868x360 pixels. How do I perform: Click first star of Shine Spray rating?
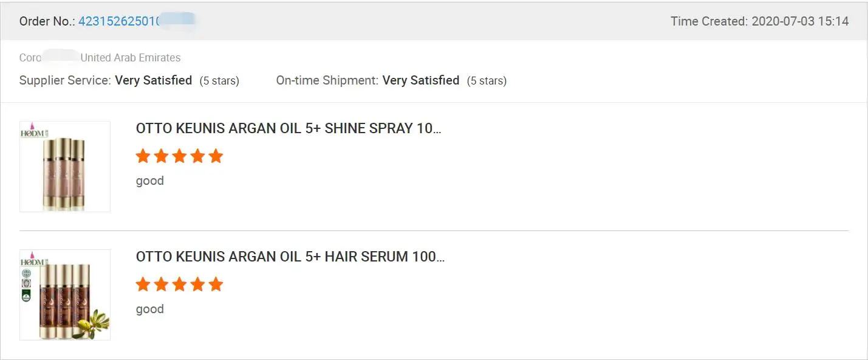[143, 156]
